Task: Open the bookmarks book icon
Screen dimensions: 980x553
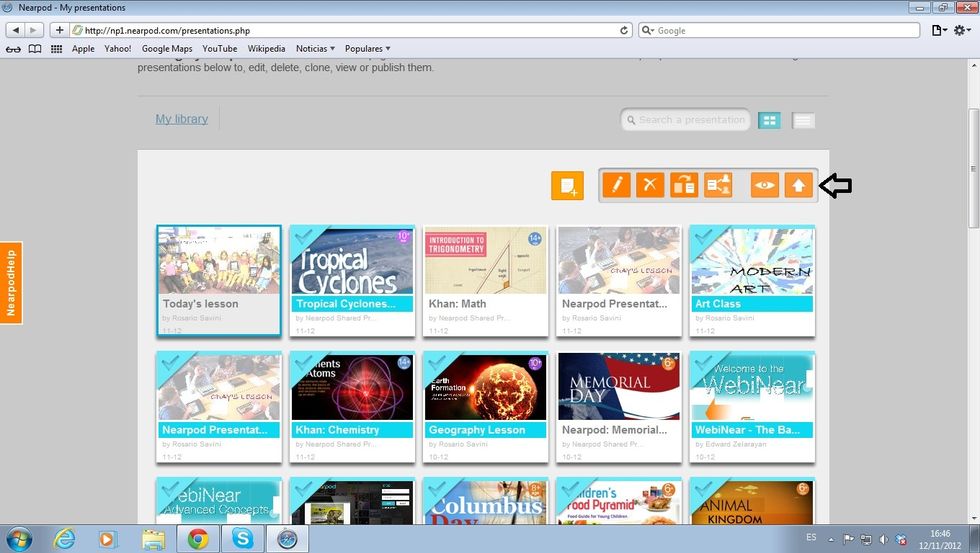Action: tap(35, 49)
